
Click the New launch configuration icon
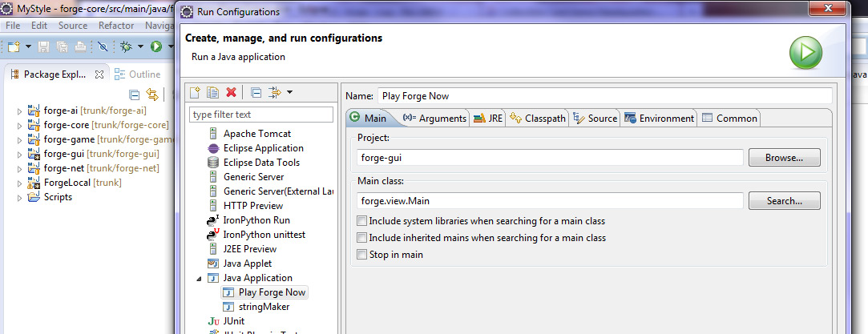[194, 92]
